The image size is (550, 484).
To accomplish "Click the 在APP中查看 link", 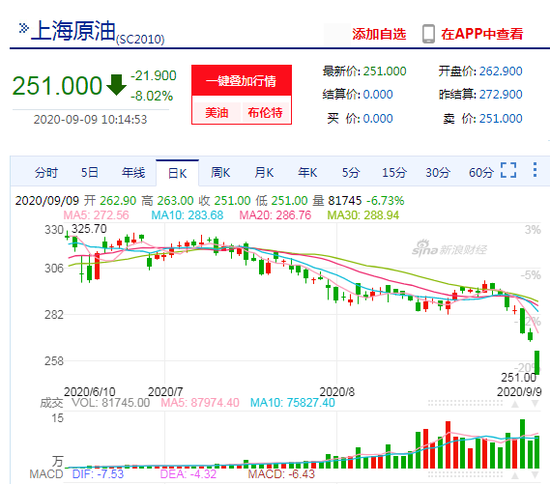I will (482, 34).
